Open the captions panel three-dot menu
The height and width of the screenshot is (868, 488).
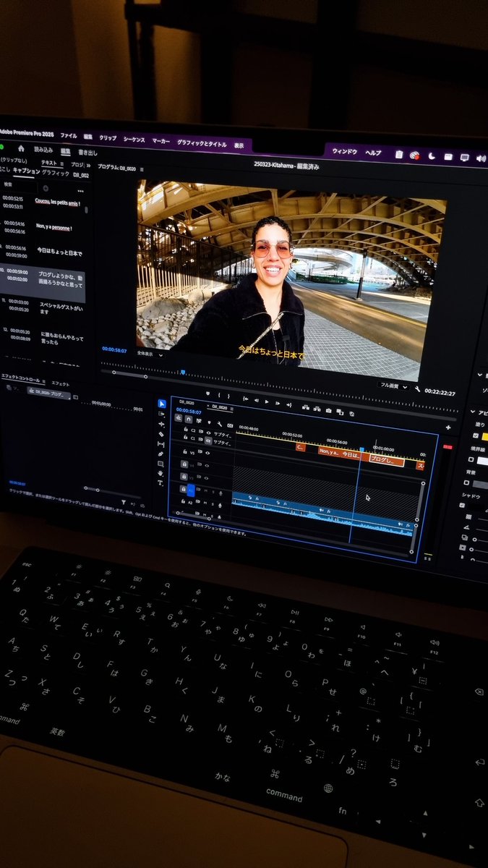coord(80,192)
